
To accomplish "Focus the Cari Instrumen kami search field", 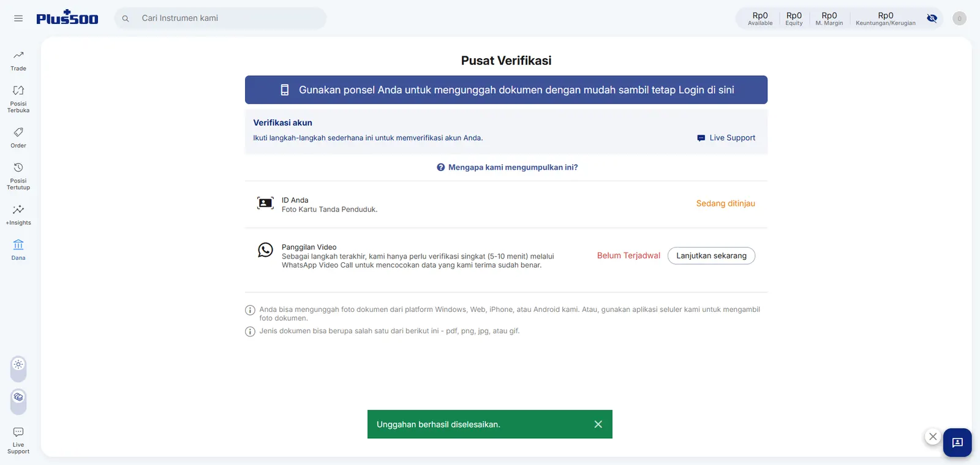I will click(221, 18).
